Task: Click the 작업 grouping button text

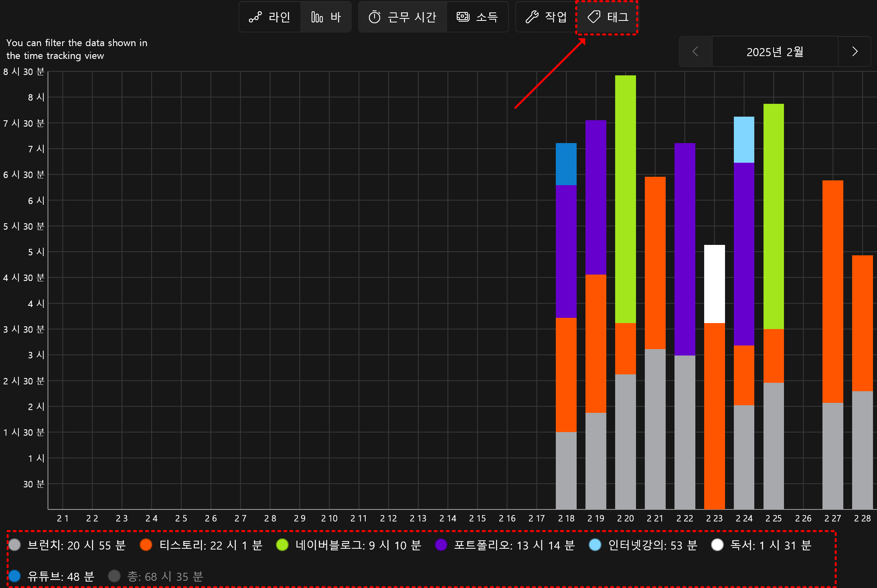Action: pos(556,17)
